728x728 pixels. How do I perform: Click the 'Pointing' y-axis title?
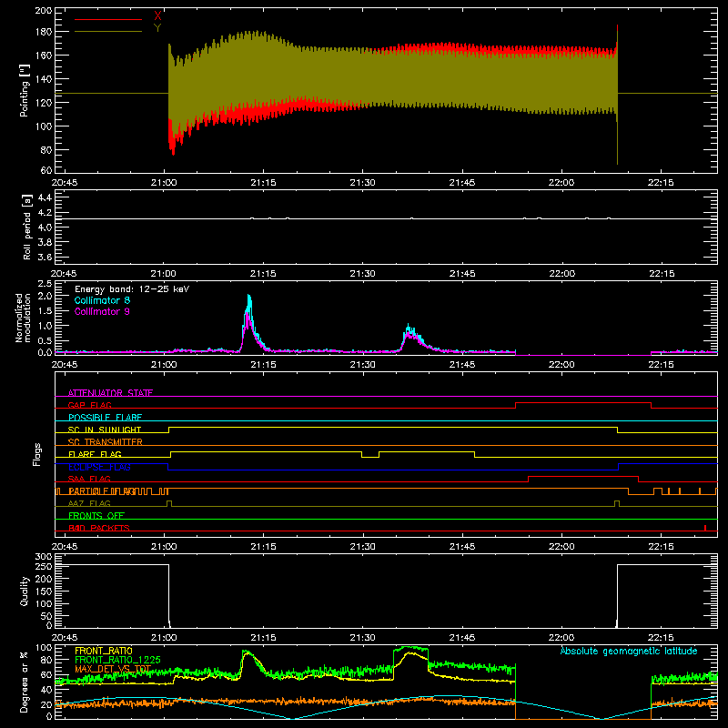pyautogui.click(x=25, y=90)
